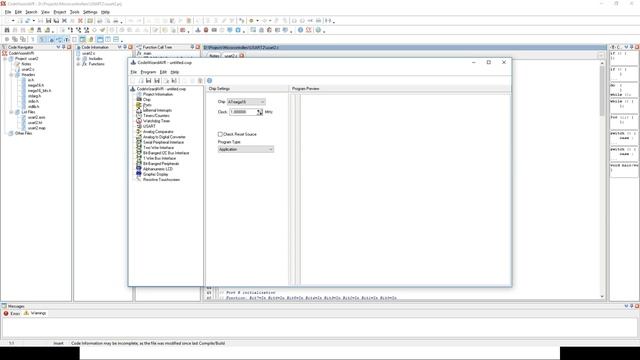Select Two Wire Interface item

coord(158,147)
